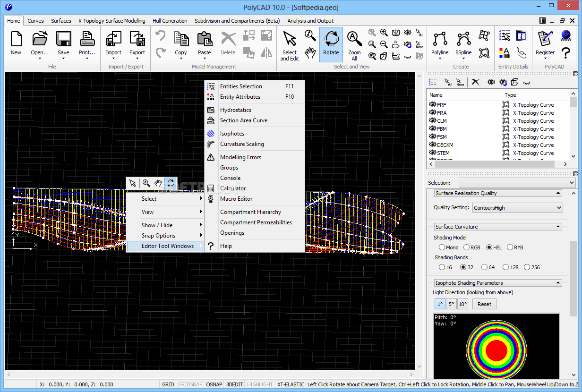The height and width of the screenshot is (392, 582).
Task: Open the Selection combo box
Action: (x=517, y=182)
